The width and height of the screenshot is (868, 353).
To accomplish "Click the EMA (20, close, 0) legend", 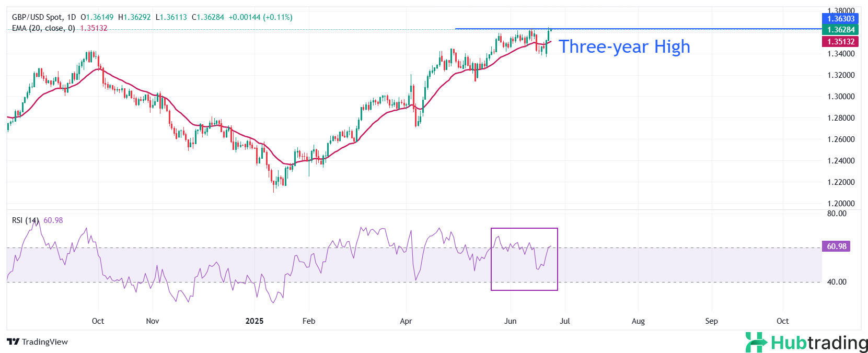I will 43,28.
